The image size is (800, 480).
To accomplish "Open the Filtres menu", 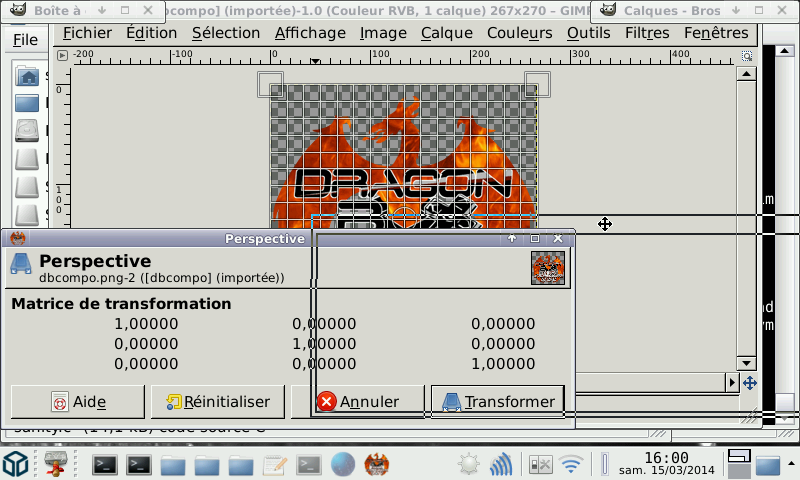I will click(x=647, y=33).
